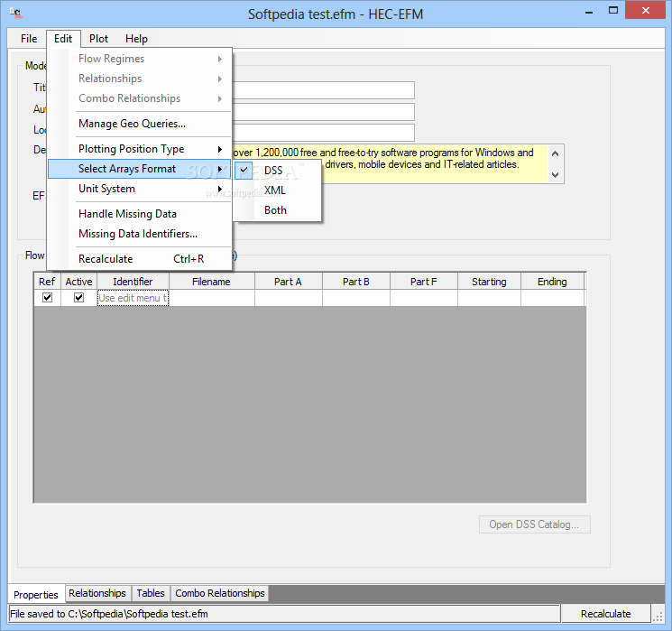Toggle the Active checkbox in the first row
The image size is (672, 631).
pyautogui.click(x=78, y=298)
